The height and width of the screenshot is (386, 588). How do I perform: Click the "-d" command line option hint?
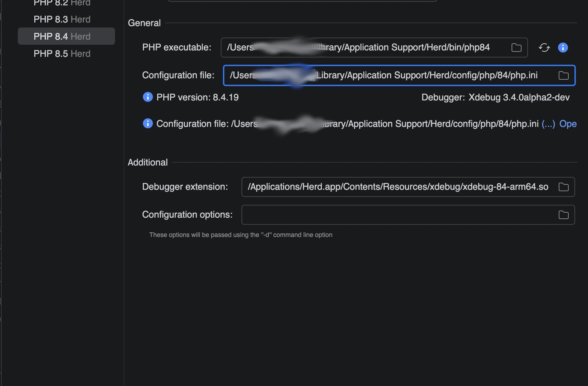(x=241, y=235)
